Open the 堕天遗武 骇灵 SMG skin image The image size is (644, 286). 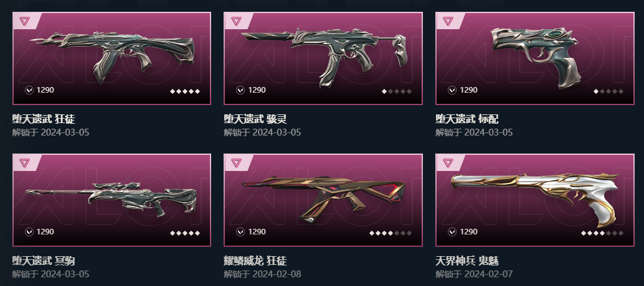(x=323, y=57)
